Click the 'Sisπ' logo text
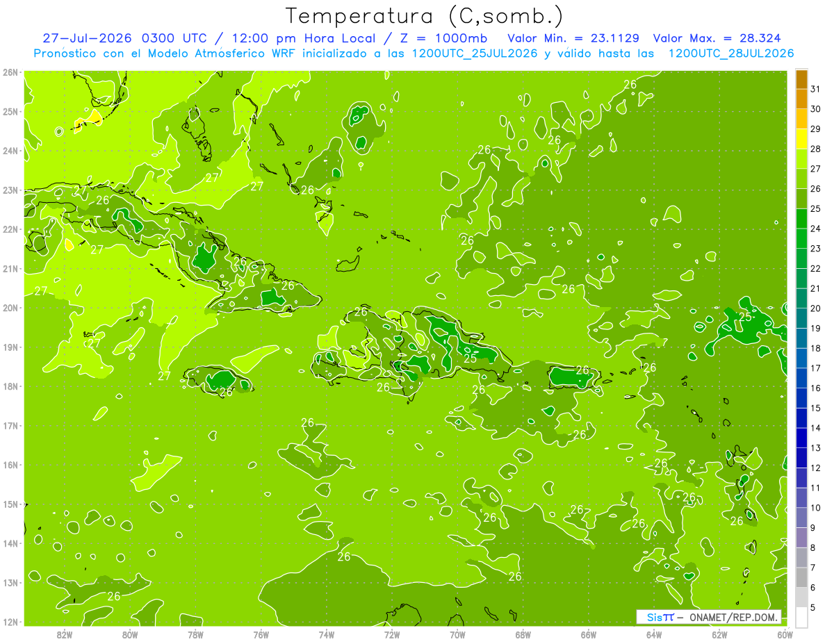 point(660,617)
